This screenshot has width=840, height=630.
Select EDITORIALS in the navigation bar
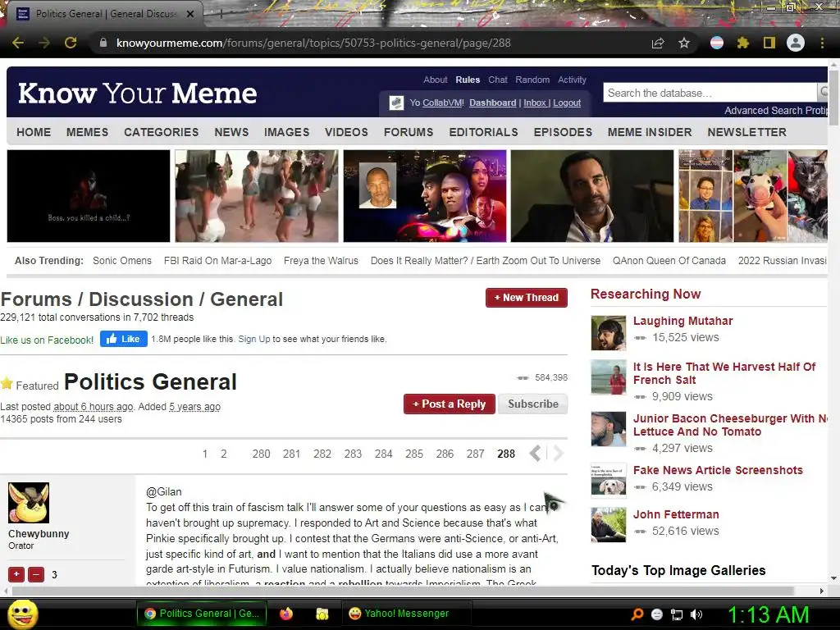tap(483, 132)
